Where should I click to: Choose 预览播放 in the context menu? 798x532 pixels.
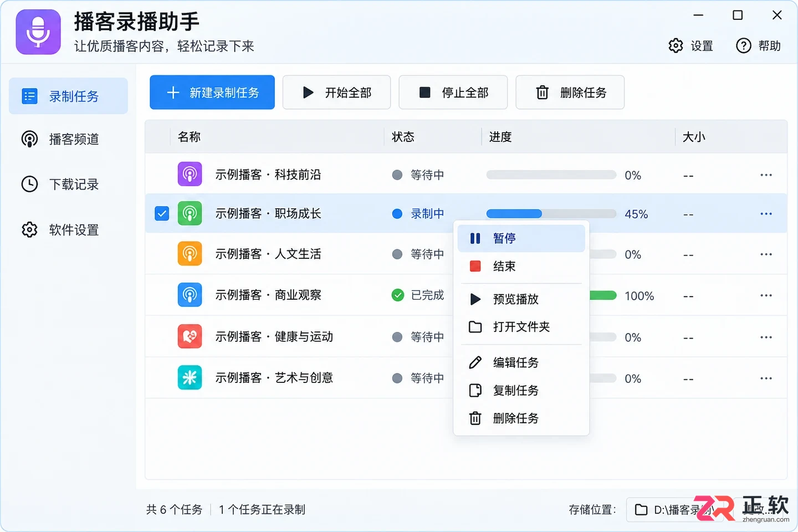pyautogui.click(x=521, y=299)
